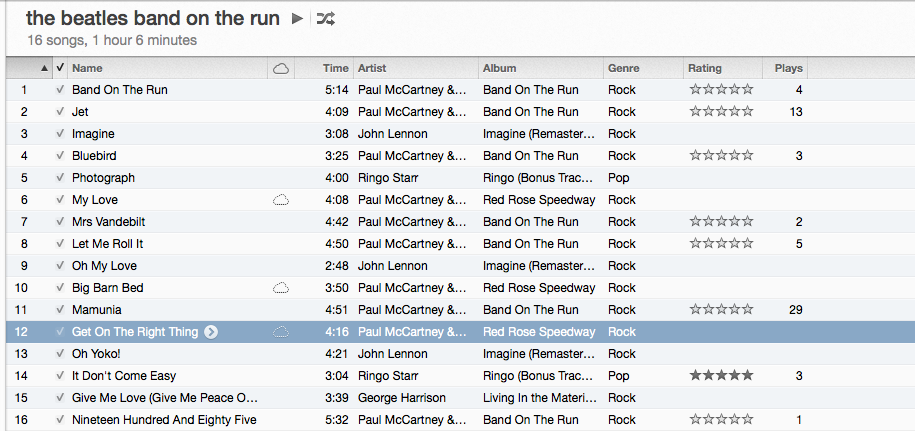Viewport: 915px width, 431px height.
Task: Select the song Big Barn Bed
Action: [107, 288]
